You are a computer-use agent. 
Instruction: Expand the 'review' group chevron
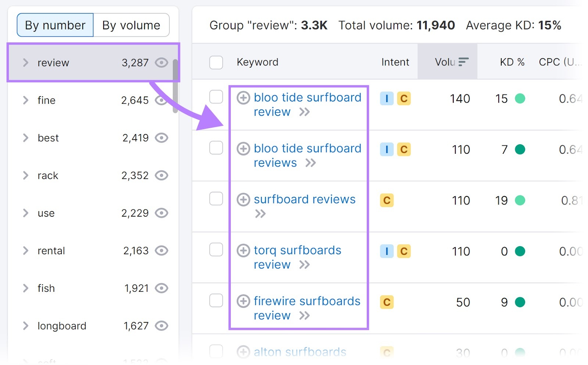point(25,63)
